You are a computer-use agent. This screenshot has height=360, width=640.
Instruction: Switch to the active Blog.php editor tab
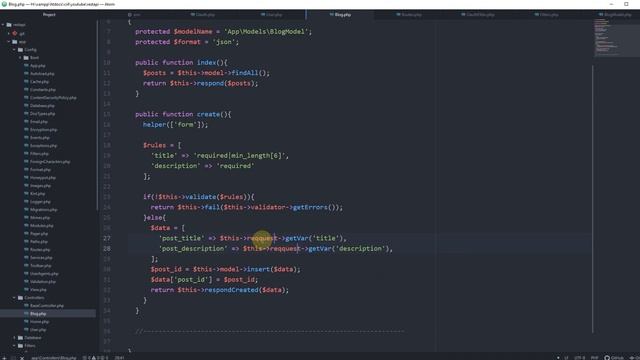coord(340,15)
